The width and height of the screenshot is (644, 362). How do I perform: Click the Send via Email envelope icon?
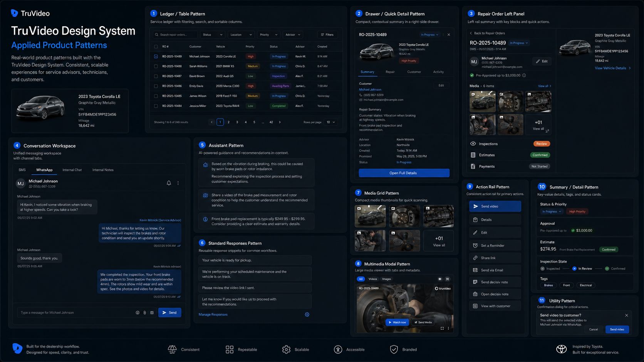coord(475,270)
